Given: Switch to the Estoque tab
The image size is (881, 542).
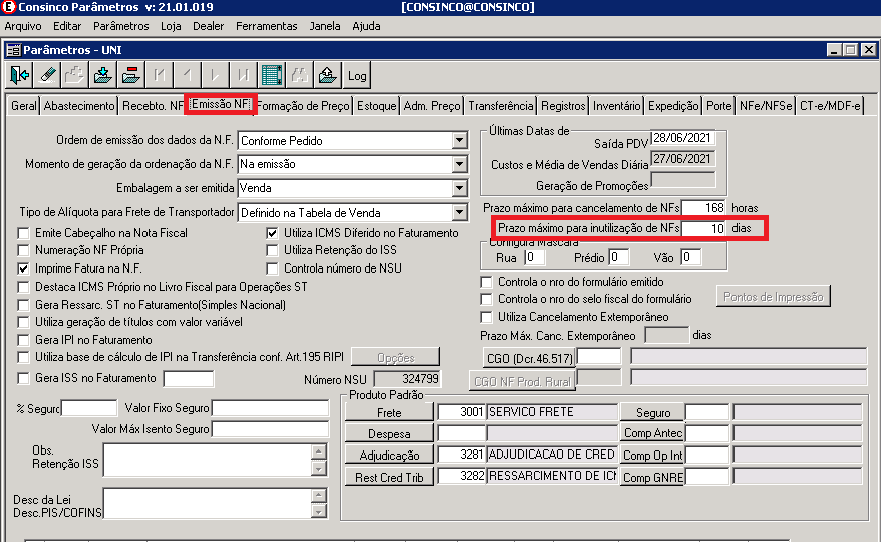Looking at the screenshot, I should click(376, 106).
